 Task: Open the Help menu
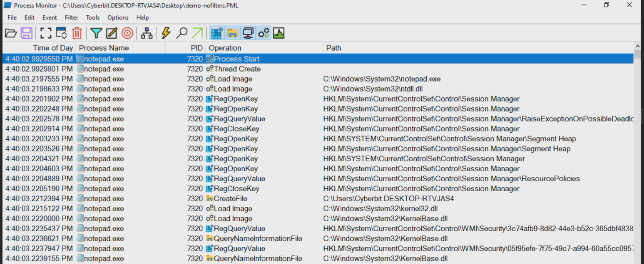coord(143,17)
